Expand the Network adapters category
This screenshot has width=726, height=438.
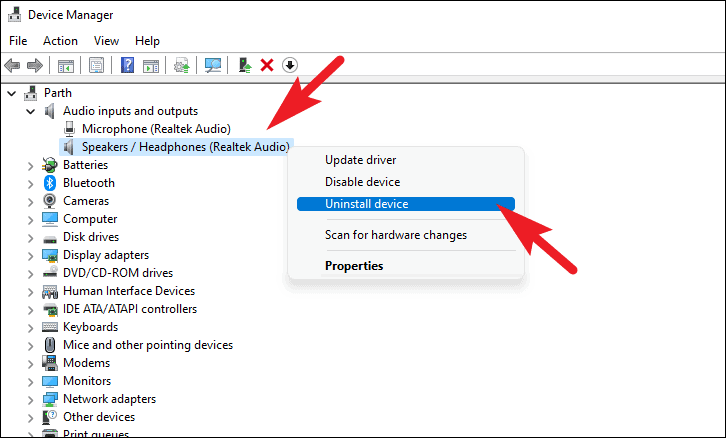coord(31,400)
